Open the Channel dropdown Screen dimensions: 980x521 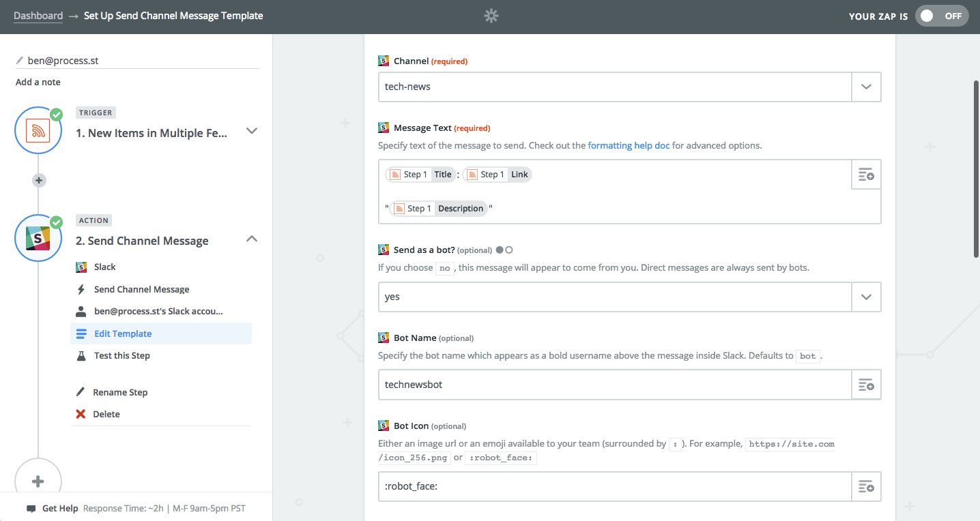point(866,87)
